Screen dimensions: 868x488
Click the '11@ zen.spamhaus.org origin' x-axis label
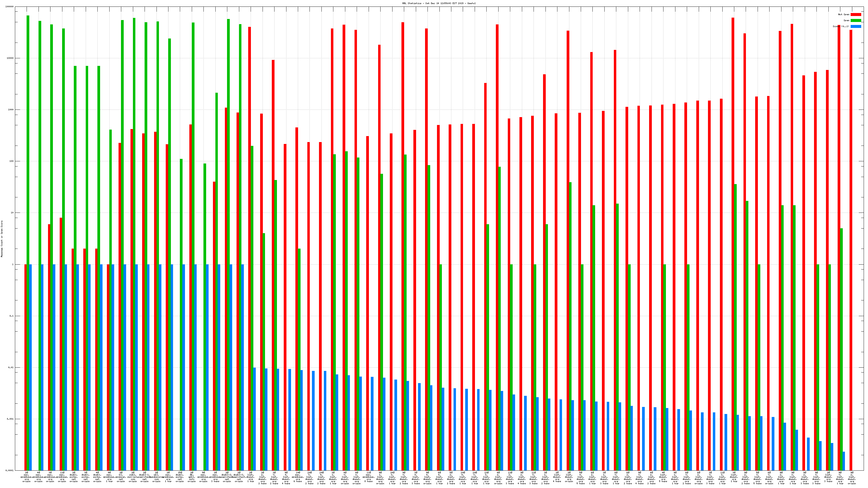(x=62, y=477)
